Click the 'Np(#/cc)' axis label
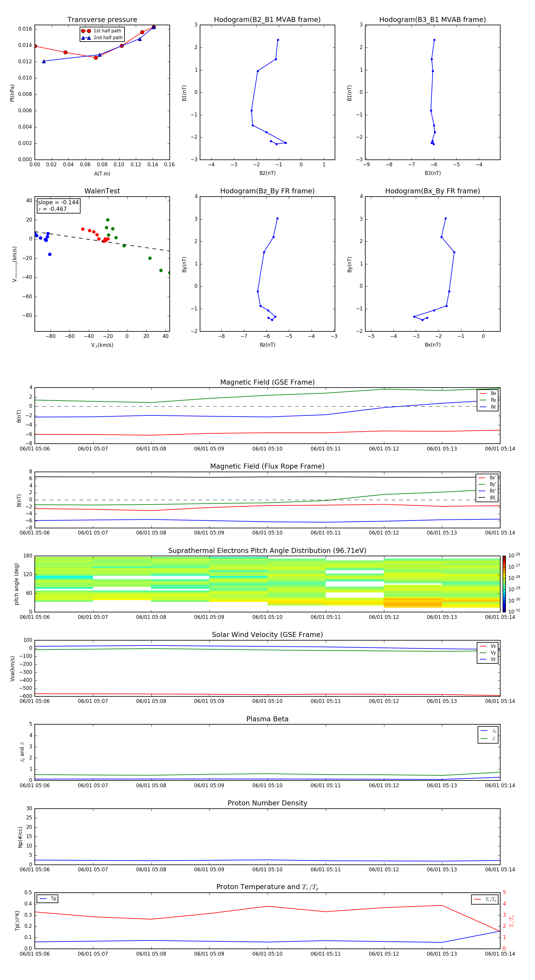The image size is (535, 980). click(20, 837)
